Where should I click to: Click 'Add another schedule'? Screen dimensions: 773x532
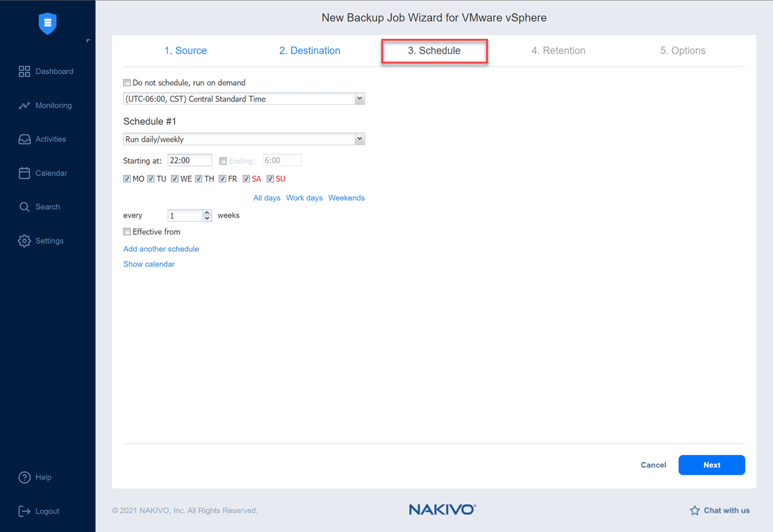[x=160, y=248]
